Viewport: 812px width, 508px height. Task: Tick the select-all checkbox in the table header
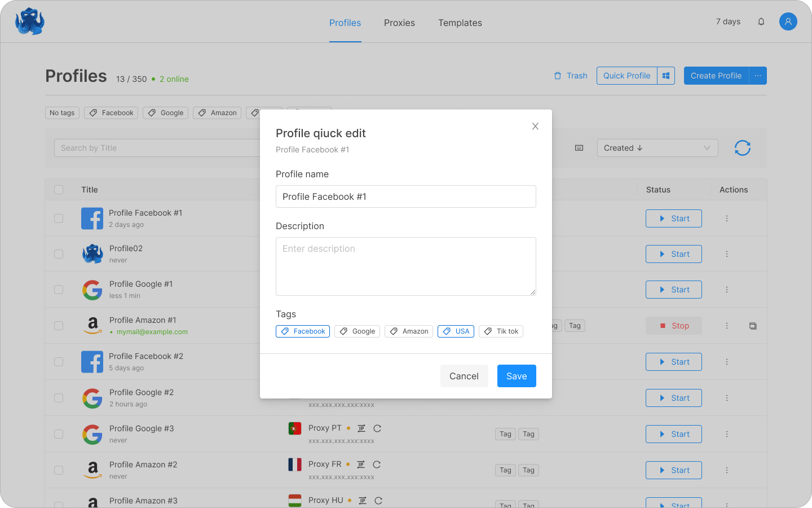pos(59,190)
